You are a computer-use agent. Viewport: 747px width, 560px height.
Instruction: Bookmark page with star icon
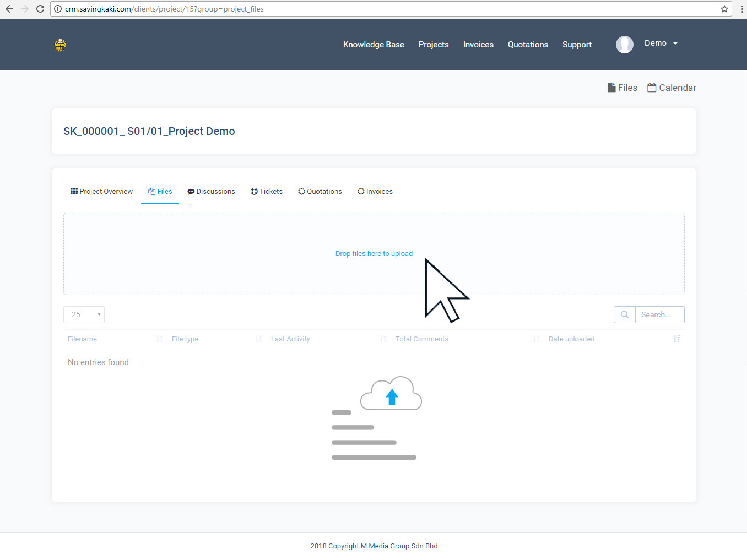[x=724, y=9]
